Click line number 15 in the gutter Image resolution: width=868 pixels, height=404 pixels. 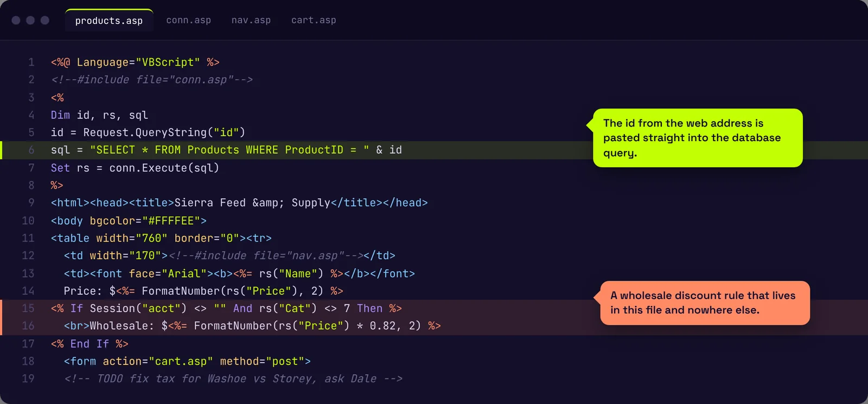coord(28,308)
